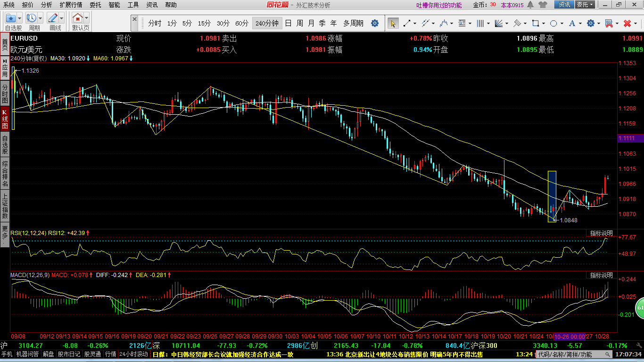Expand 默认页 dropdown arrow

[x=87, y=18]
